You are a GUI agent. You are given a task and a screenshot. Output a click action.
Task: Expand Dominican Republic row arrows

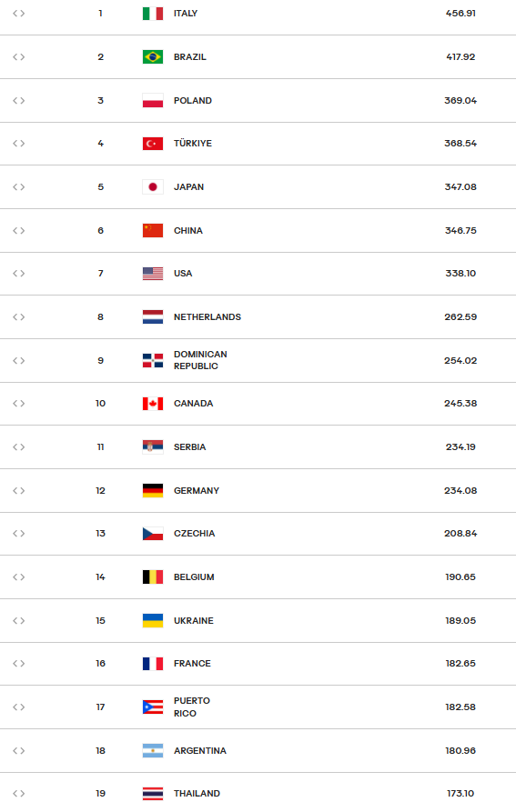pyautogui.click(x=18, y=360)
